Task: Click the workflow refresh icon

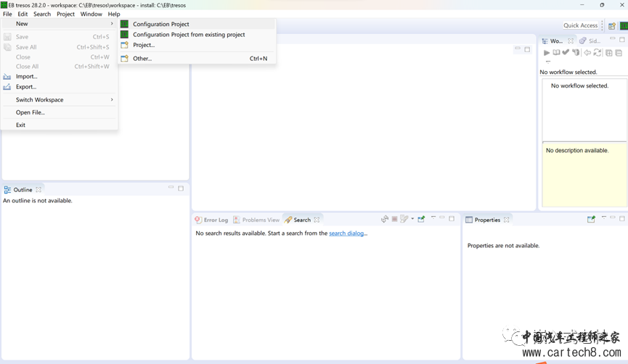Action: pos(598,53)
